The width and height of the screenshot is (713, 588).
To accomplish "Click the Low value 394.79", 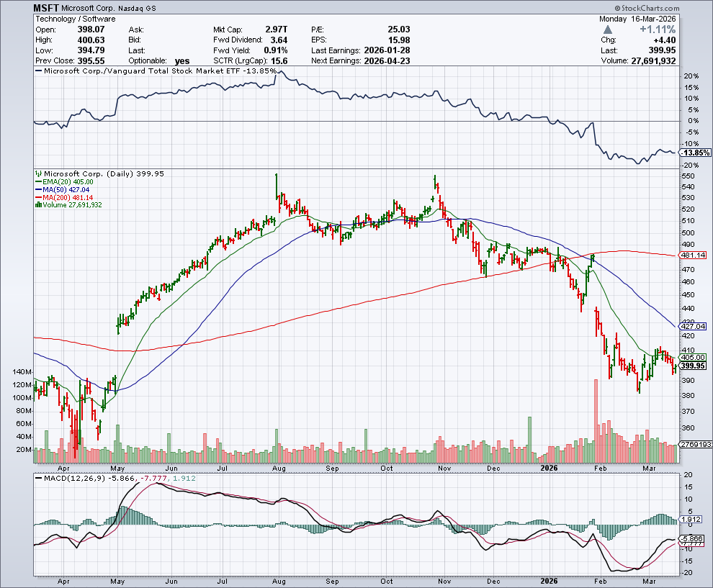I will point(91,50).
